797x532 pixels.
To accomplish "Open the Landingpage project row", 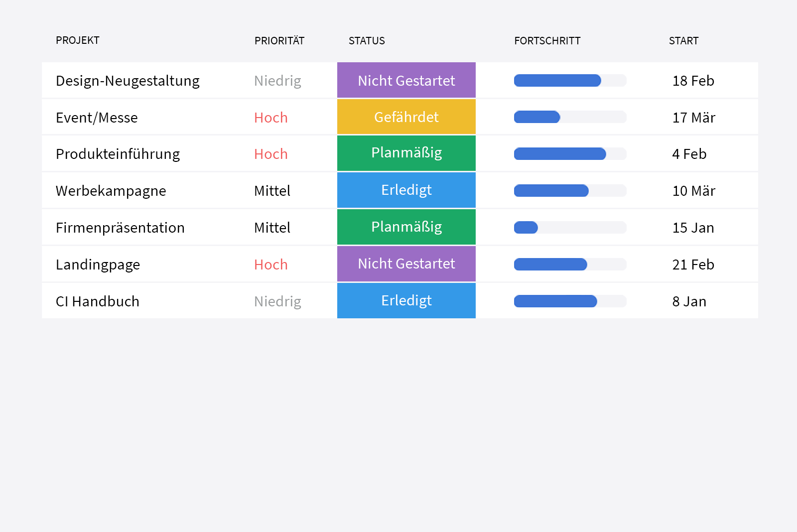I will point(98,265).
